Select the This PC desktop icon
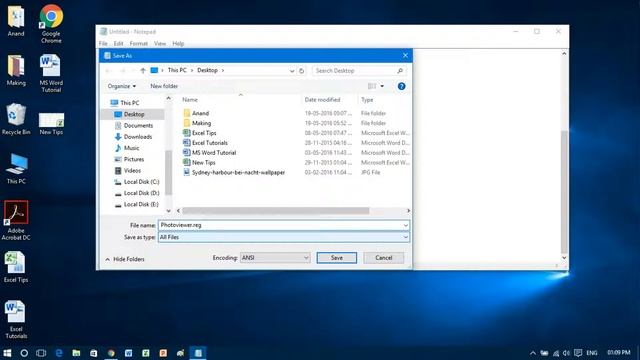The height and width of the screenshot is (360, 640). tap(16, 169)
